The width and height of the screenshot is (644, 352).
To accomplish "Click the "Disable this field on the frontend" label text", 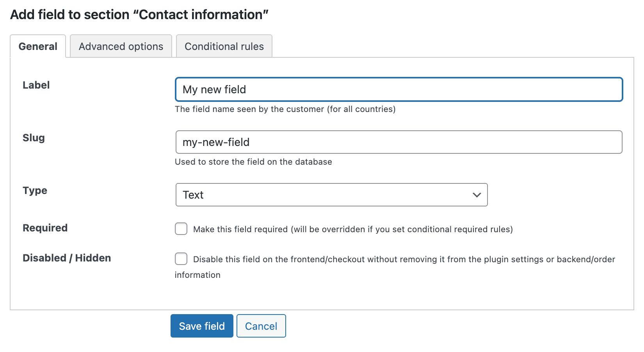I will [404, 260].
